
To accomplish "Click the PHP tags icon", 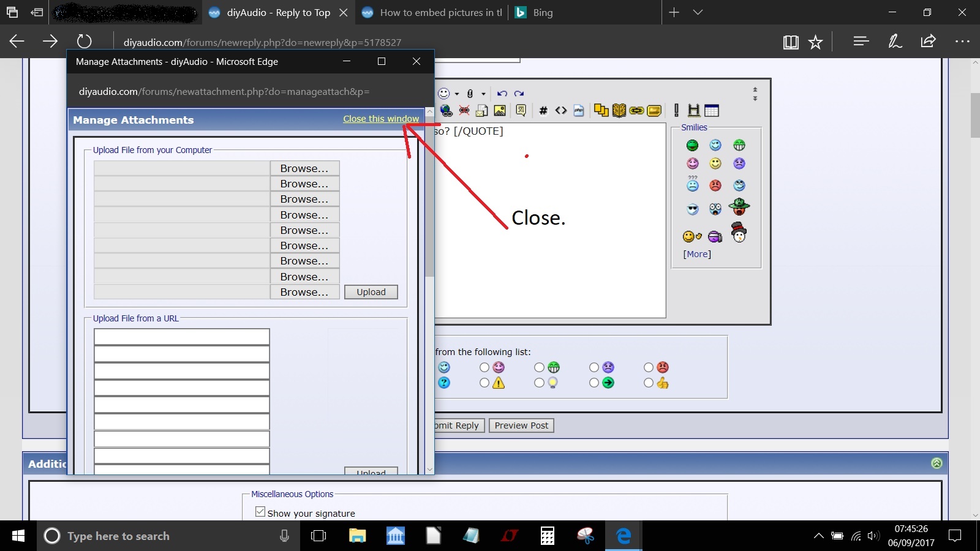I will [x=579, y=111].
